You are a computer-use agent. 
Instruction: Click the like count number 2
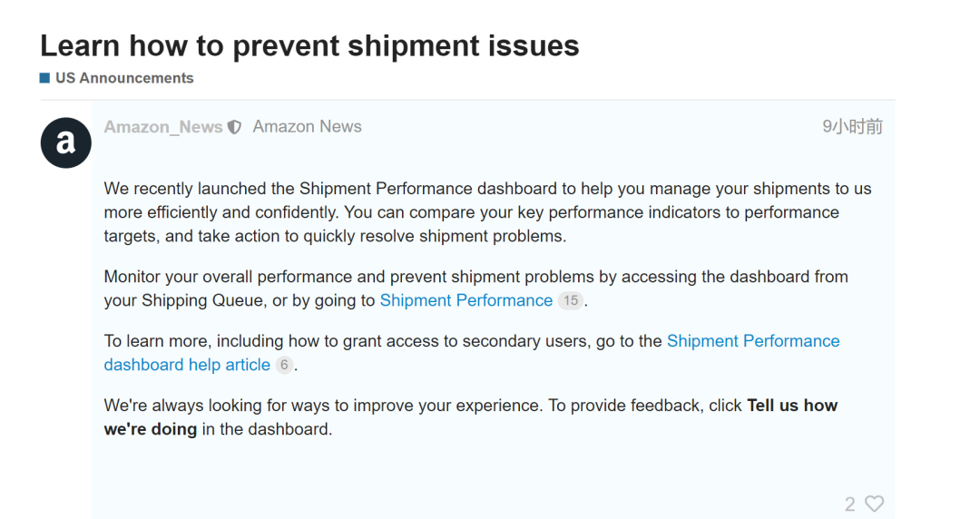(850, 504)
